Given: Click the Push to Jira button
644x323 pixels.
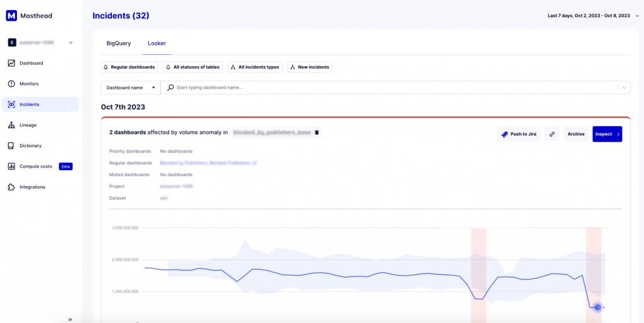Looking at the screenshot, I should tap(518, 134).
